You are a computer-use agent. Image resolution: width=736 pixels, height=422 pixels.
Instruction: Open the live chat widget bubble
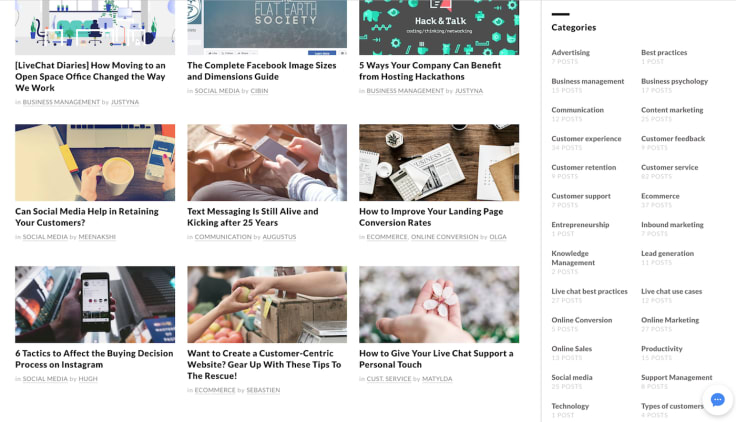(717, 399)
